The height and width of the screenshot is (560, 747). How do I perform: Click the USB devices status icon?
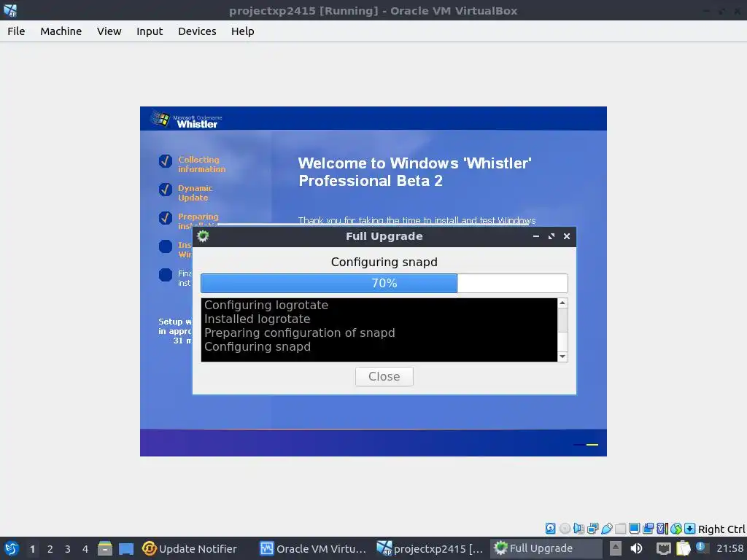point(606,528)
